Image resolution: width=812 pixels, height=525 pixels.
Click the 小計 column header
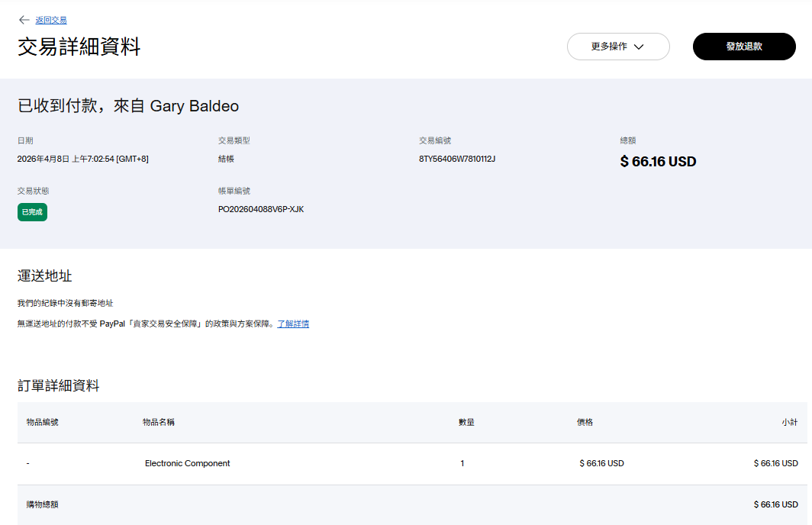(x=789, y=422)
